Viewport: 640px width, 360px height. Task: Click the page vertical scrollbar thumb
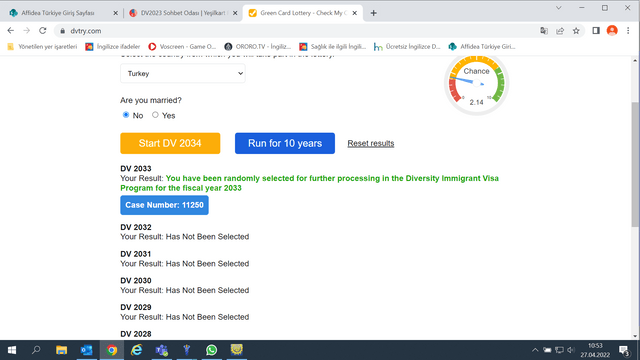[635, 164]
